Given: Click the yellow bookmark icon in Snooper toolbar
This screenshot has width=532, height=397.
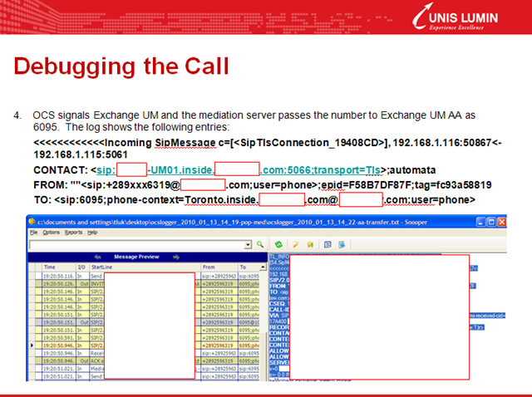Looking at the screenshot, I should point(310,244).
